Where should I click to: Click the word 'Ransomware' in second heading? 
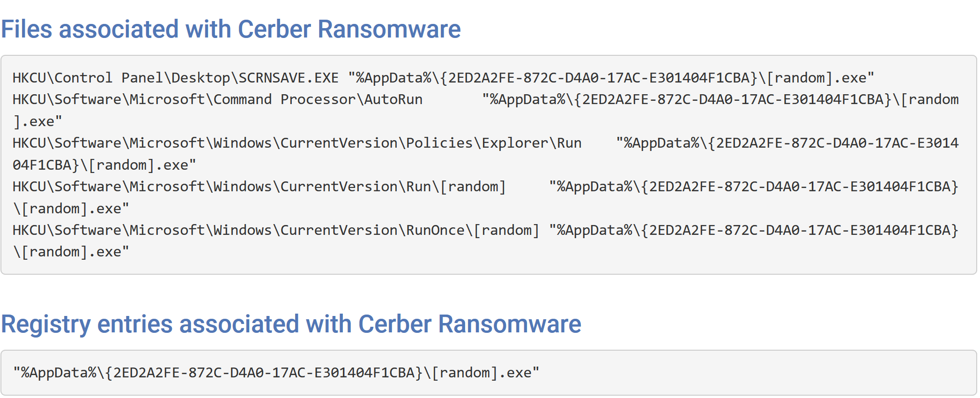(510, 324)
